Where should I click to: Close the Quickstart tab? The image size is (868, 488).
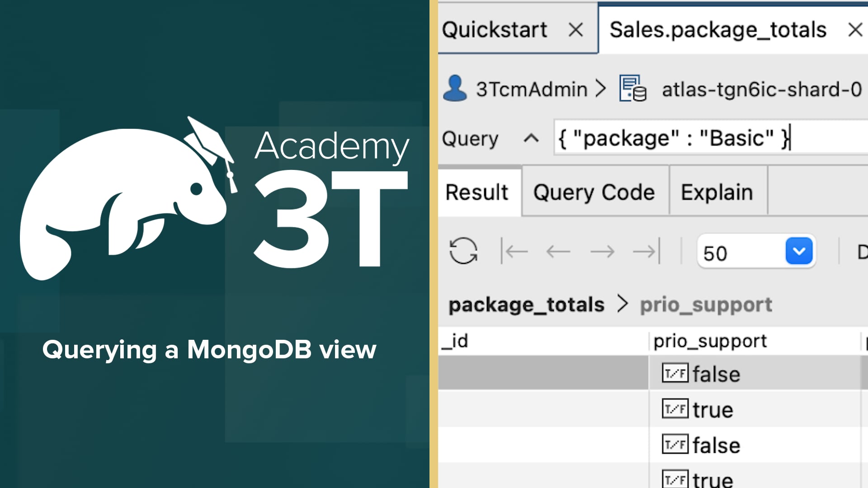pos(576,30)
